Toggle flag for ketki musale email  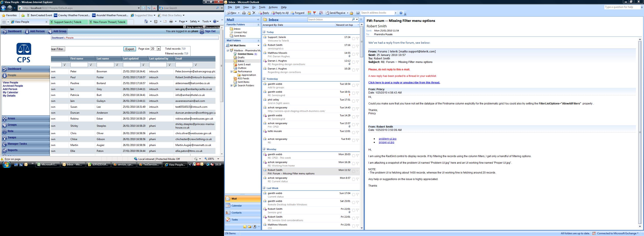(x=357, y=133)
